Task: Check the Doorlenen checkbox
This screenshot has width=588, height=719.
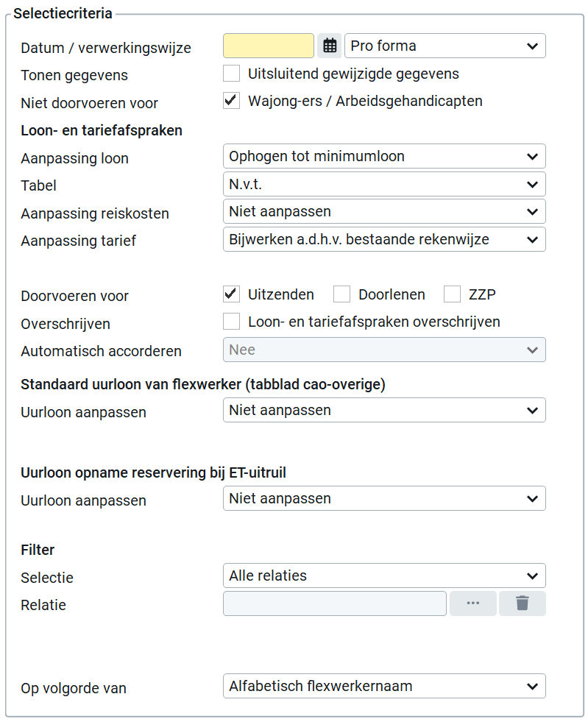Action: click(341, 294)
